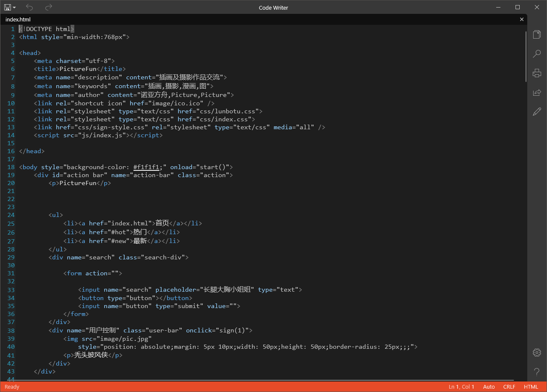Click the DOCTYPE declaration on line 1
Viewport: 547px width, 392px height.
click(47, 29)
